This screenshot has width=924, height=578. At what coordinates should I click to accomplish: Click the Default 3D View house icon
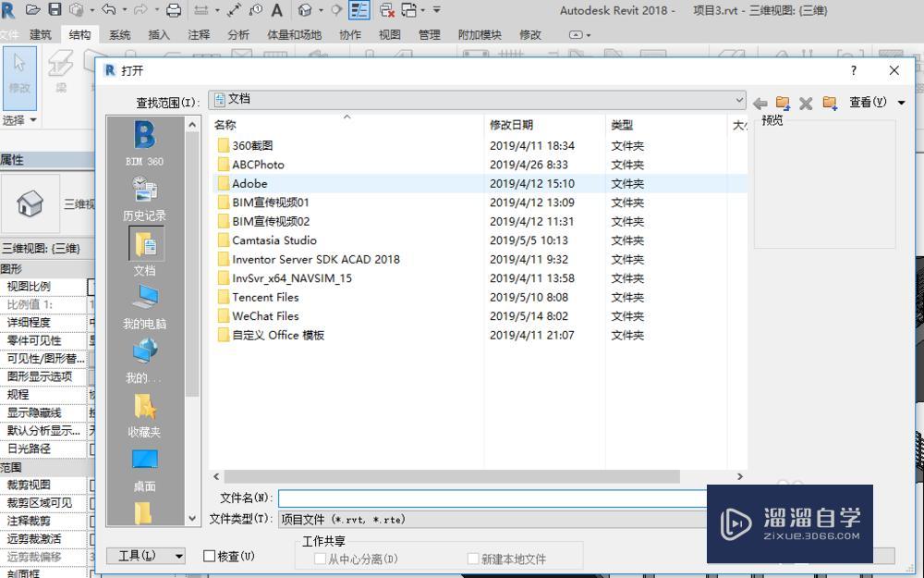[305, 9]
